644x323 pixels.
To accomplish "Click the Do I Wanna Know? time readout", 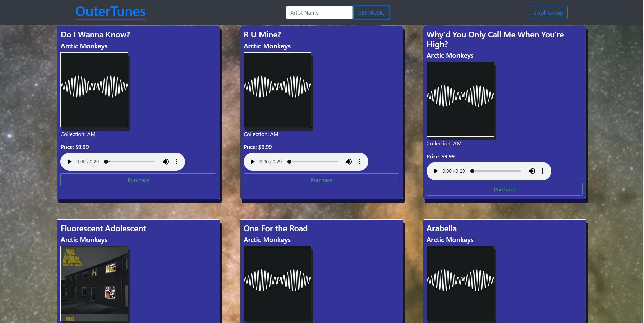I will [x=88, y=162].
